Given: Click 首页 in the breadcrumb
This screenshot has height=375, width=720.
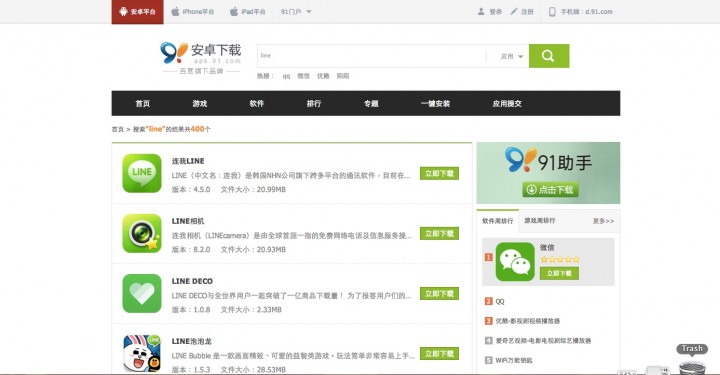Looking at the screenshot, I should [118, 129].
